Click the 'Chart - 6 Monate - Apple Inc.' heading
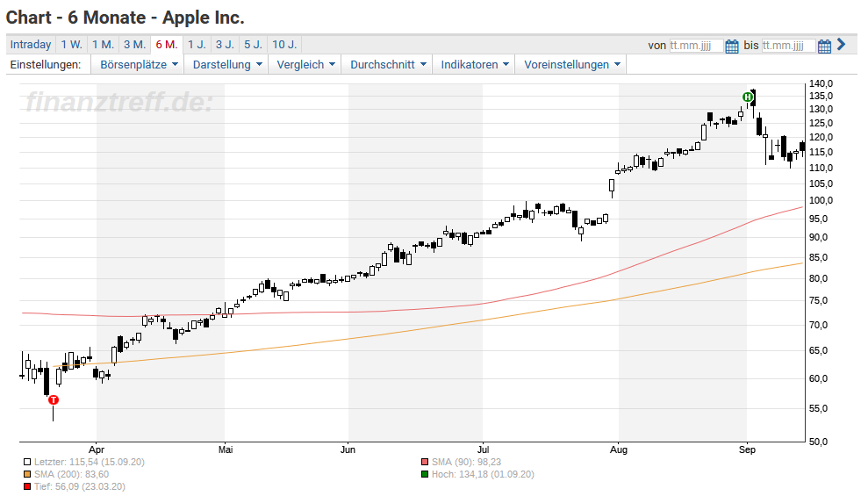Viewport: 868px width, 496px height. pos(126,18)
